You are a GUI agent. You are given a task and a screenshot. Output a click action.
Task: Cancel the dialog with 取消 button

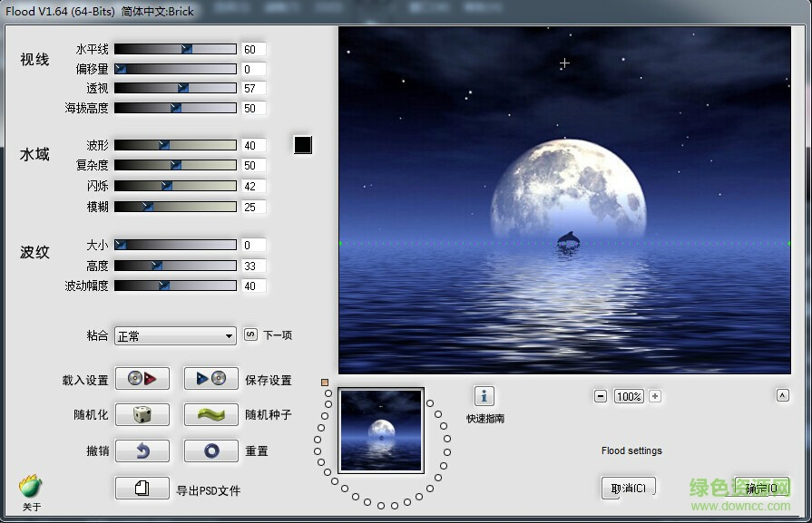627,488
